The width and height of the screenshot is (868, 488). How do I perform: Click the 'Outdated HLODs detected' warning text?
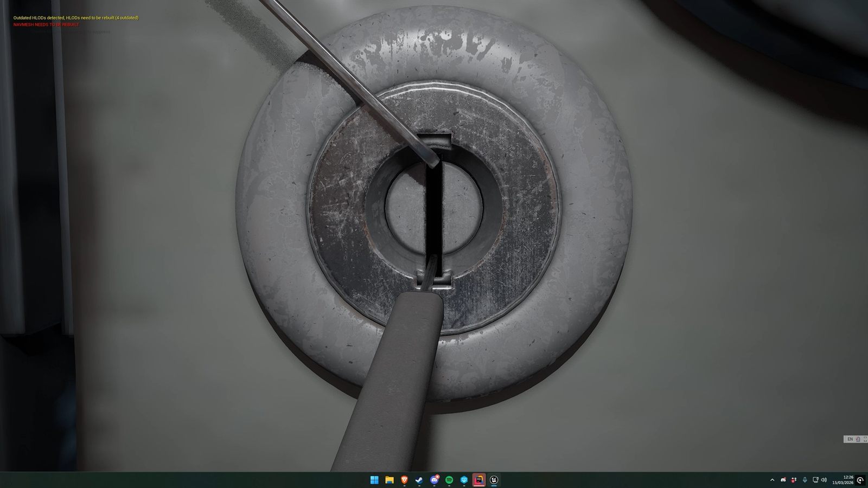pos(76,18)
